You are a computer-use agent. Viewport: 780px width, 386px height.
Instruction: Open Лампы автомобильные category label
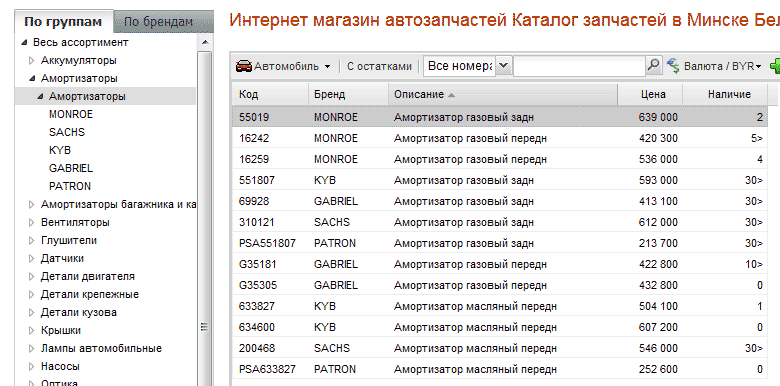101,348
